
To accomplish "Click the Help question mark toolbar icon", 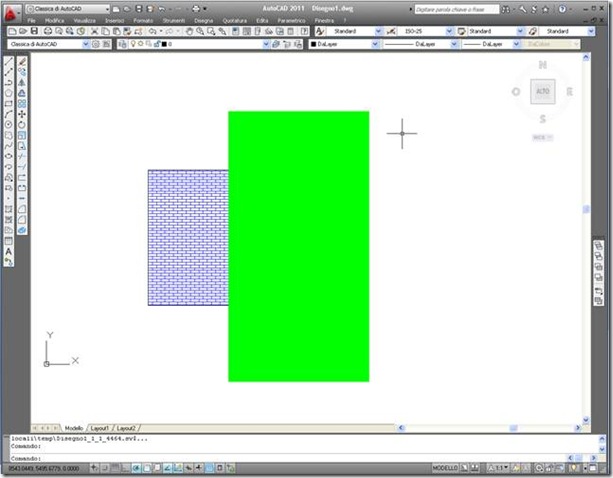I will click(x=304, y=31).
